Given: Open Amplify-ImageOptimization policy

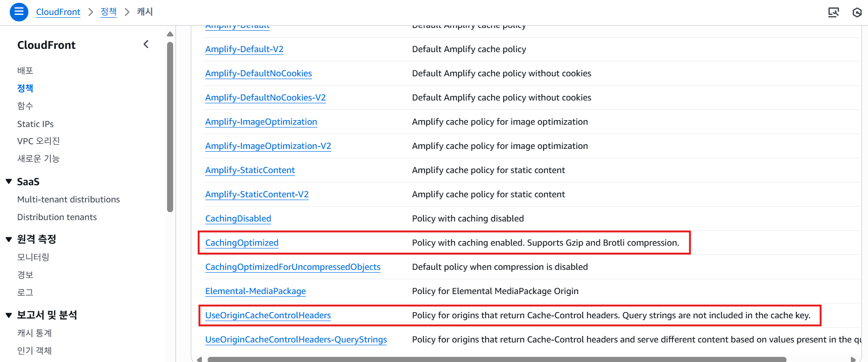Looking at the screenshot, I should [x=261, y=121].
